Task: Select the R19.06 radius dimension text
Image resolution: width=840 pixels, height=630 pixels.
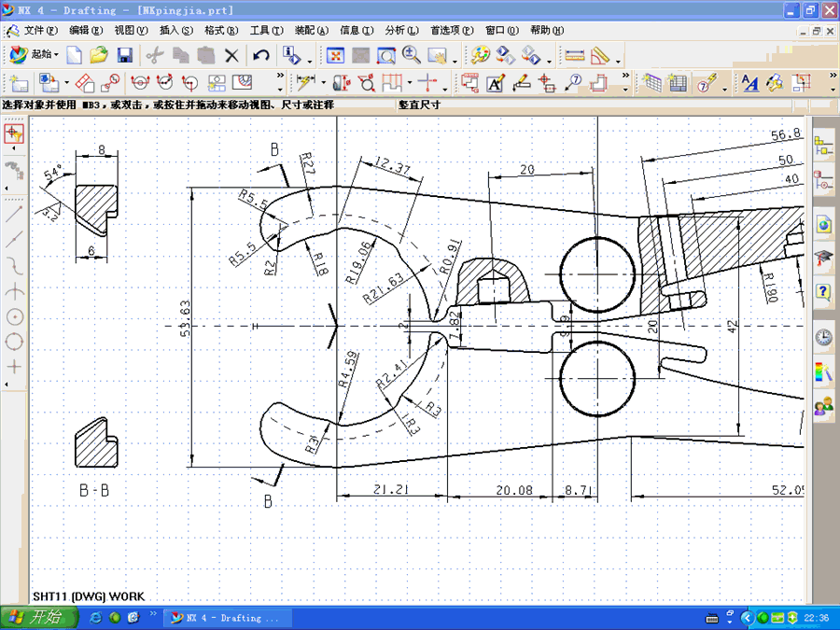Action: [x=358, y=262]
